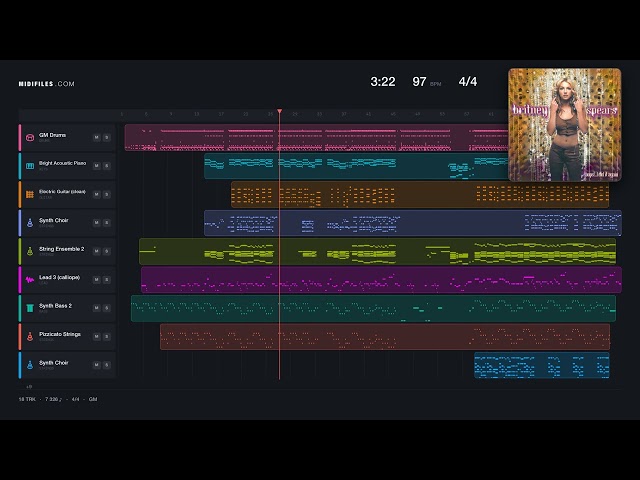Mute the GM Drums track
Viewport: 640px width, 480px height.
96,138
